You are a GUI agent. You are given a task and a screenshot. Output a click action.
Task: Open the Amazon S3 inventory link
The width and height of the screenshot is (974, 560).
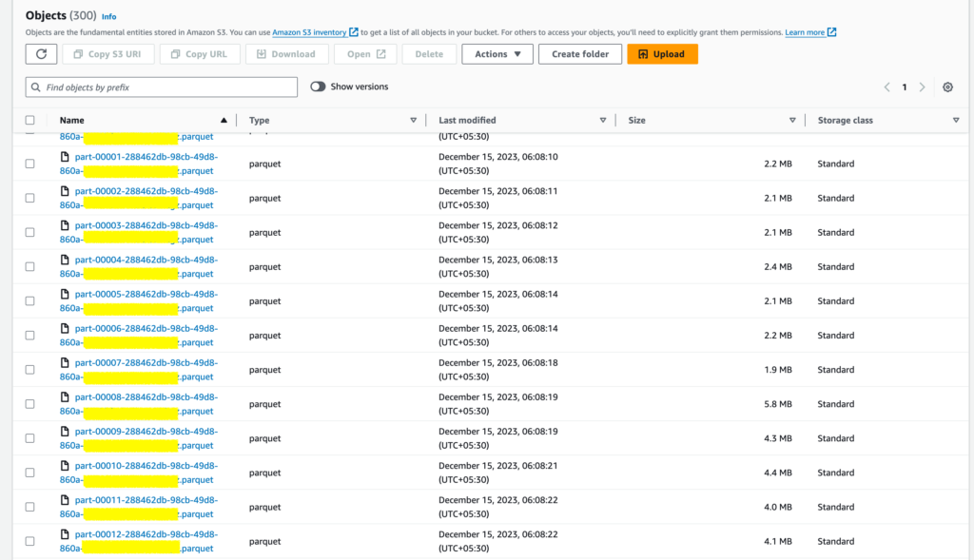pyautogui.click(x=309, y=32)
